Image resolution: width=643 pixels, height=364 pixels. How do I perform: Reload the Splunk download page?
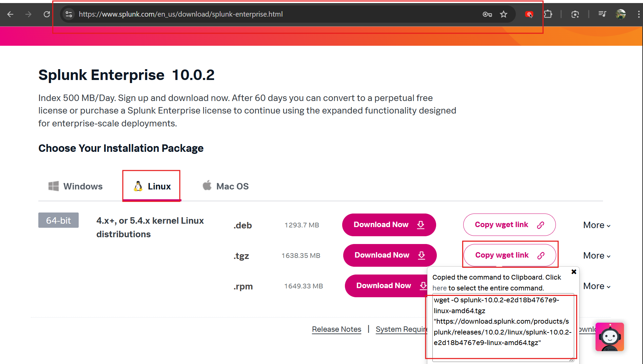coord(47,14)
